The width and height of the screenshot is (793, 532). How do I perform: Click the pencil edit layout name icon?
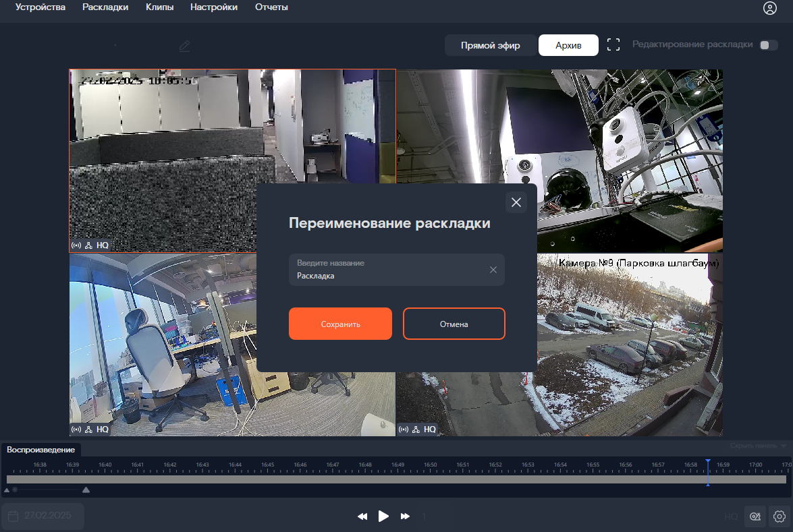(x=185, y=47)
